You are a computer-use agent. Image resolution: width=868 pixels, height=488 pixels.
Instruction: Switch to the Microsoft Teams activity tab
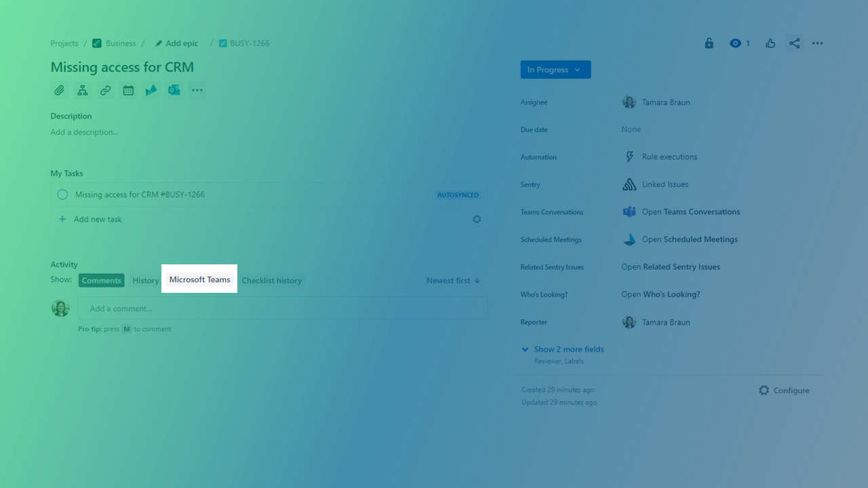click(199, 279)
